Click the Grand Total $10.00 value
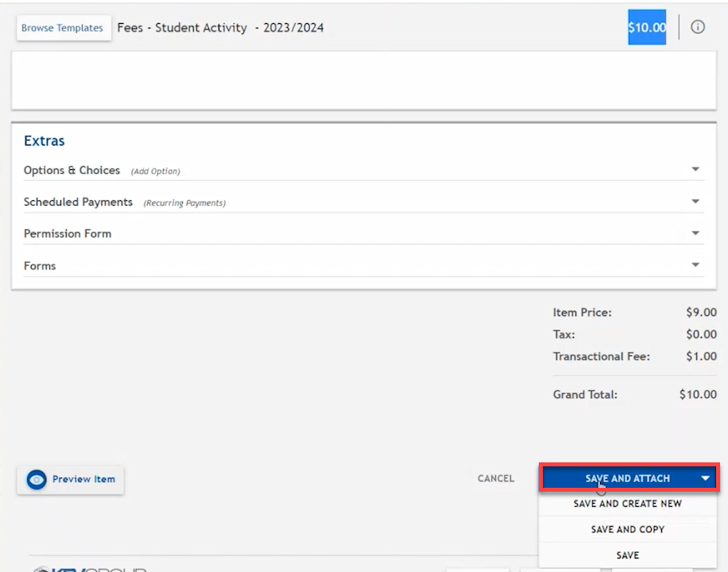This screenshot has width=728, height=572. [x=698, y=395]
